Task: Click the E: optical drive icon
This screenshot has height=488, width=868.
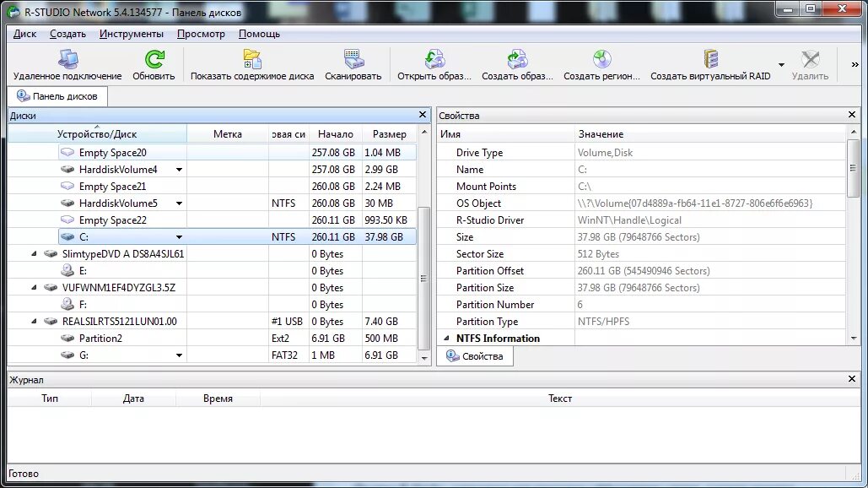Action: tap(67, 270)
